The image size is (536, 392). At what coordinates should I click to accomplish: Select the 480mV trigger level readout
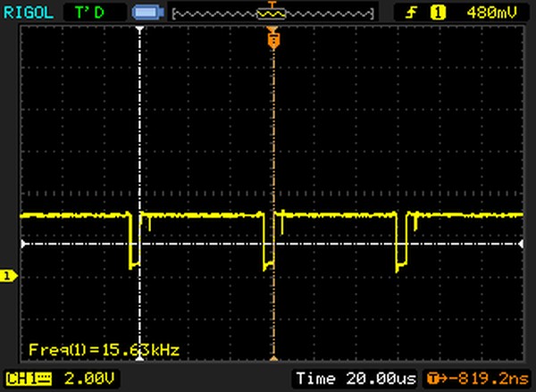pyautogui.click(x=492, y=13)
